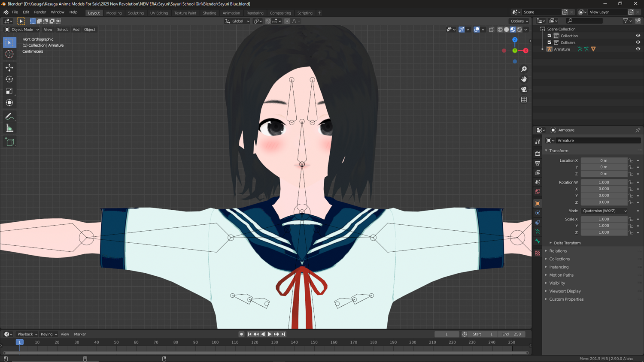Screen dimensions: 644x362
Task: Open the timeline Keying menu
Action: 49,334
